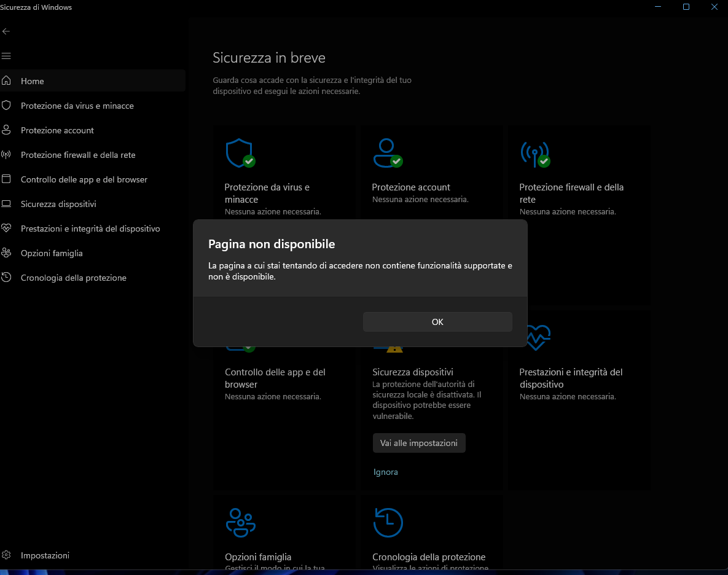Open the hamburger navigation menu
The image size is (728, 575).
click(6, 56)
